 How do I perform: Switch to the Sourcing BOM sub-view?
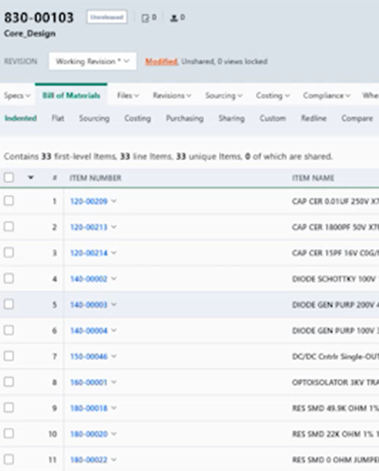[x=94, y=118]
